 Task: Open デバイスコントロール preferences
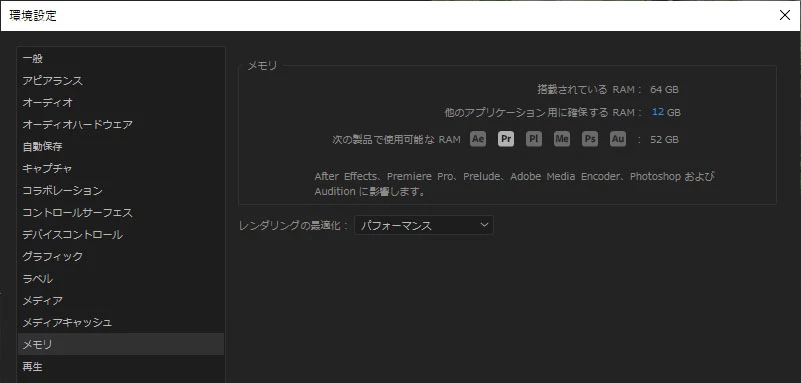point(121,234)
